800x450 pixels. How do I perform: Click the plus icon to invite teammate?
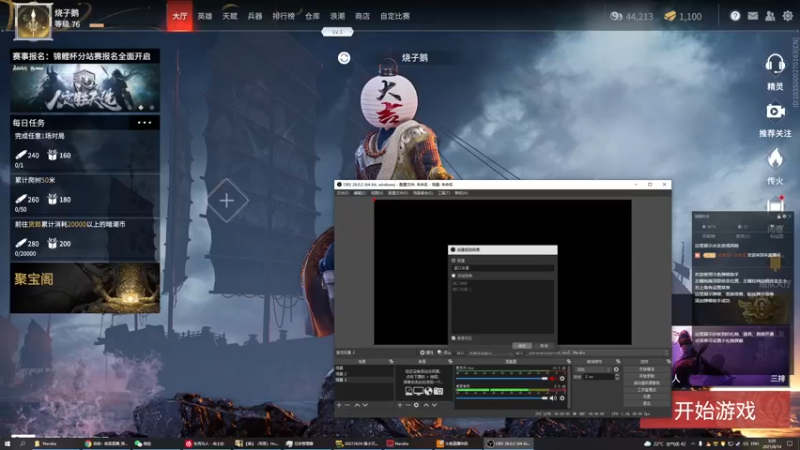[x=227, y=201]
